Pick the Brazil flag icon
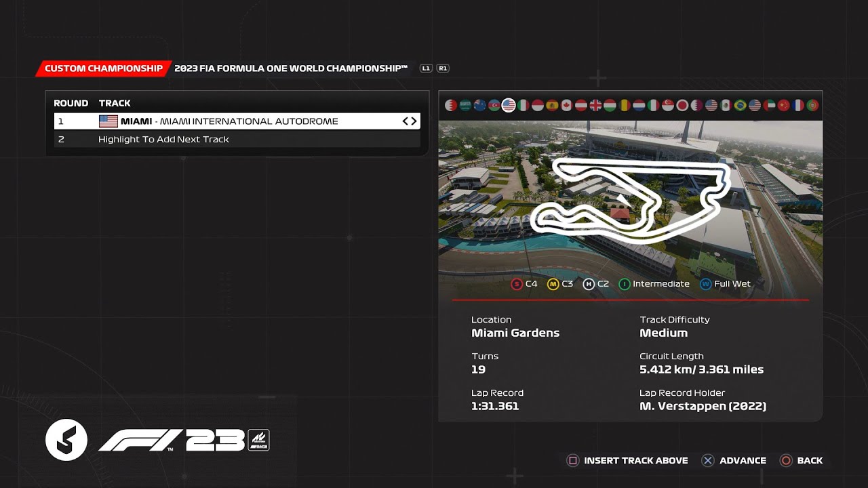The width and height of the screenshot is (868, 488). pyautogui.click(x=740, y=105)
